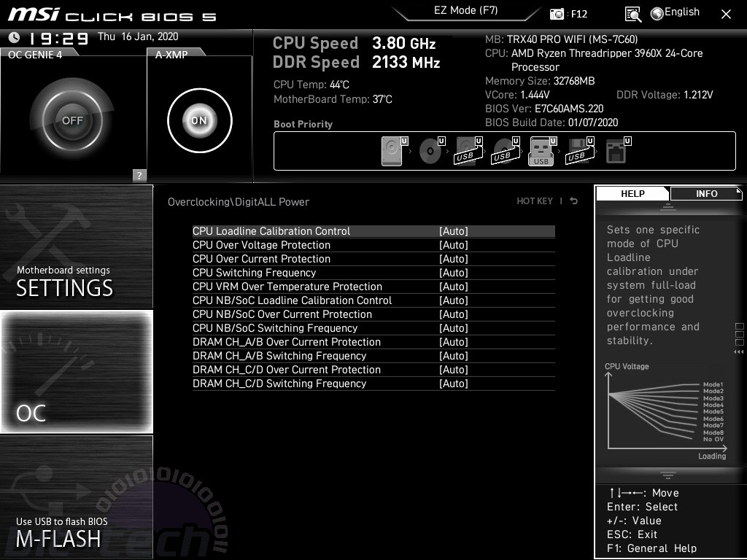
Task: Select the USB hard disk boot device icon
Action: point(468,152)
